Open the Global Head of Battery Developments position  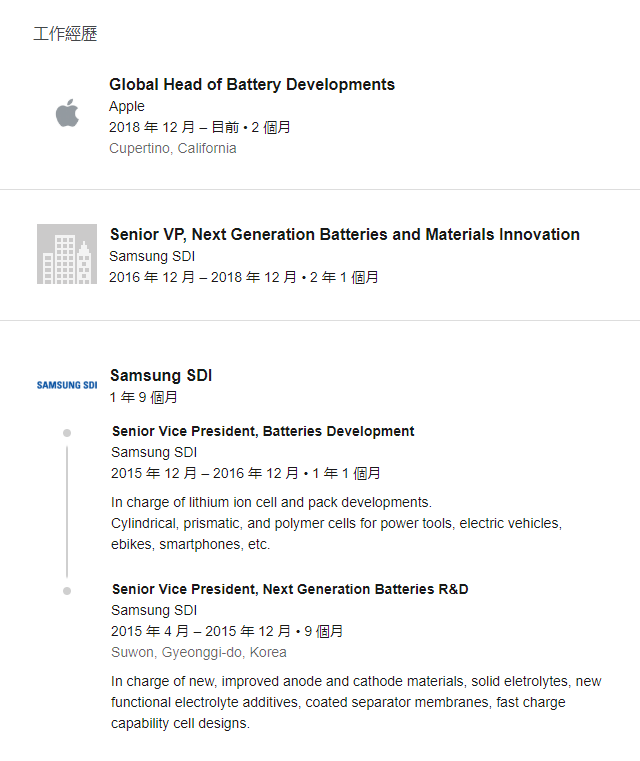(x=252, y=84)
